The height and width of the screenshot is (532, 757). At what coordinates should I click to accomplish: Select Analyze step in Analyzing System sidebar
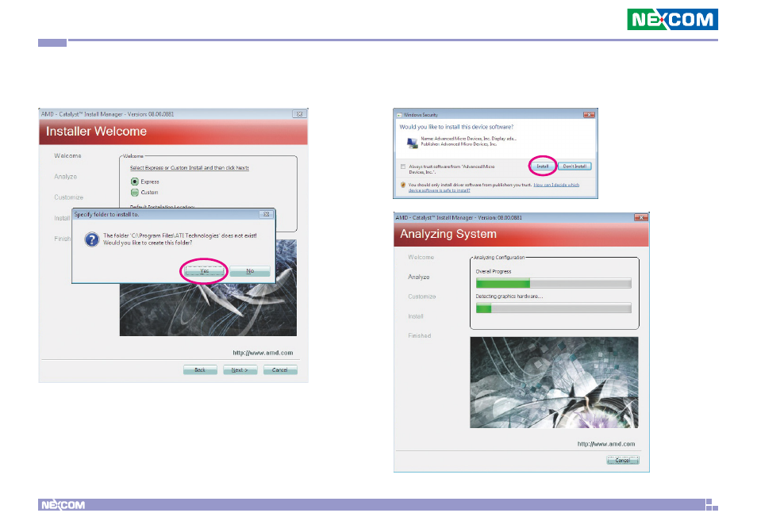[418, 277]
